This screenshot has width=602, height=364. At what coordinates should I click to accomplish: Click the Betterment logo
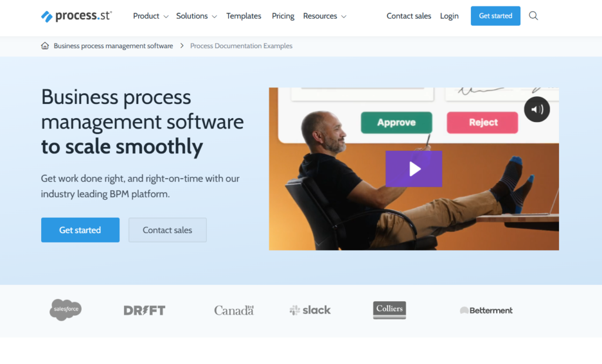point(486,310)
